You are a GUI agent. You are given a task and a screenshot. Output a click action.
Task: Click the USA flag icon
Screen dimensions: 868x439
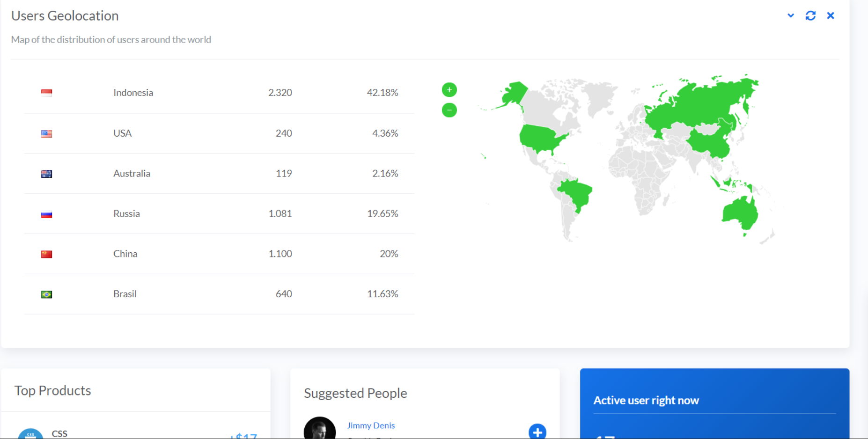coord(46,133)
